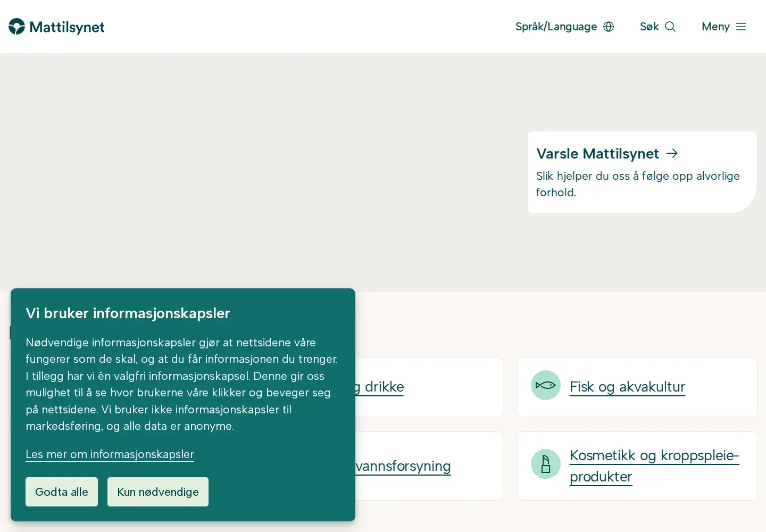Open the Meny menu

click(x=724, y=27)
